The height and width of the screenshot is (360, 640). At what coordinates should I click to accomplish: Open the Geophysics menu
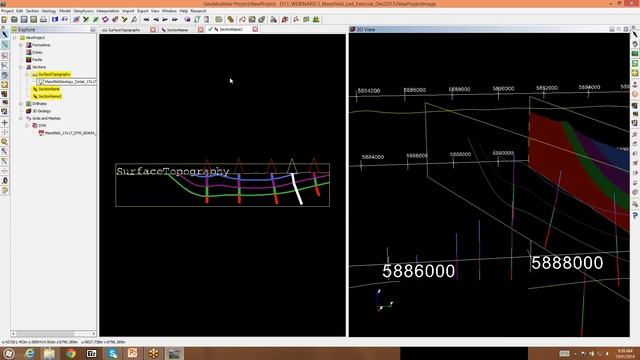pyautogui.click(x=83, y=11)
